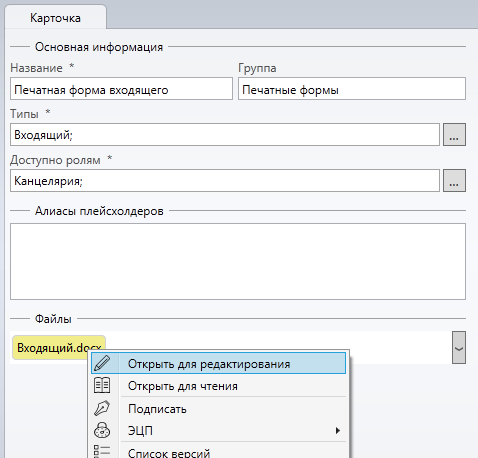Open the Карточка tab
Screen dimensions: 478x458
55,18
